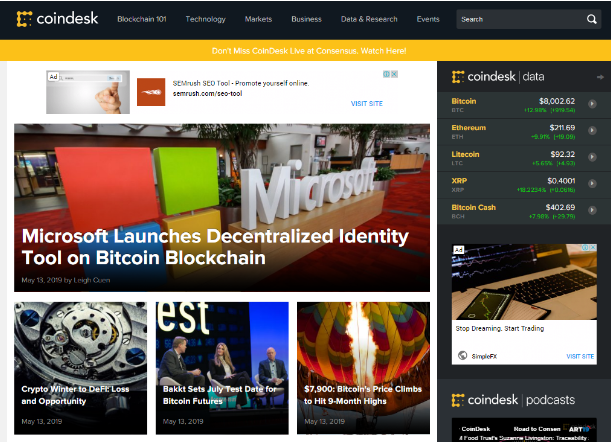Click 'Stop Dreaming. Start Trading' ad text

[500, 329]
